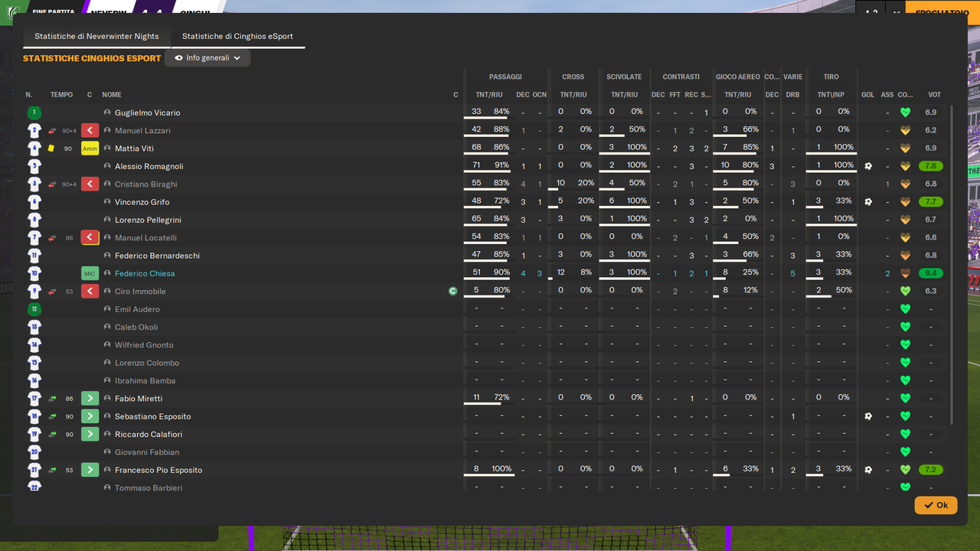Click the captain C badge on Immobile's row

(x=453, y=292)
